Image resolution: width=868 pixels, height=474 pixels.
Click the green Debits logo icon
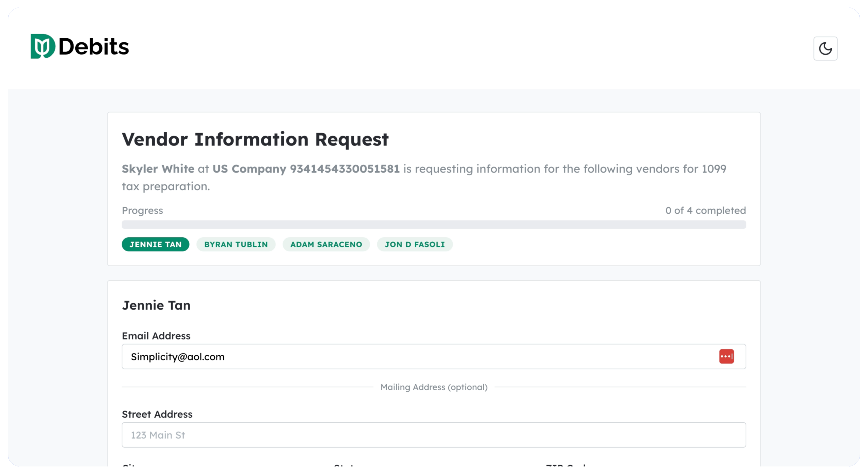42,46
